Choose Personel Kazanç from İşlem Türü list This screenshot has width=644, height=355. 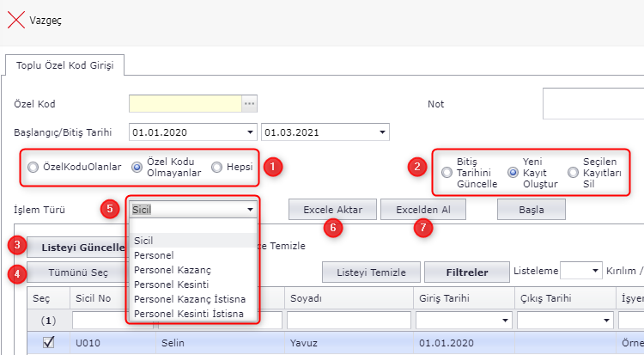coord(173,270)
